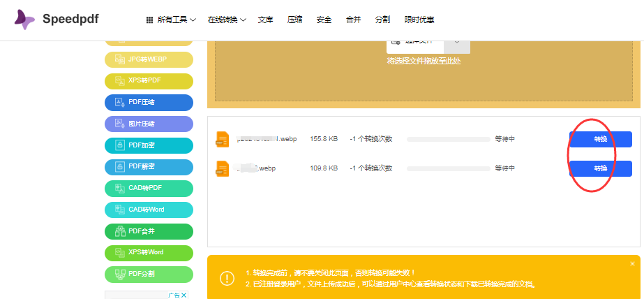644x299 pixels.
Task: Click 转换 for the 155.8 KB file
Action: click(601, 139)
